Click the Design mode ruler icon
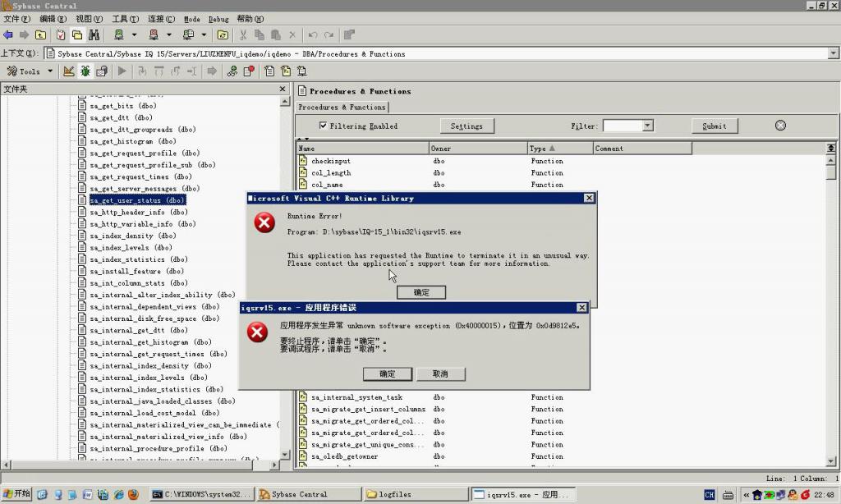The width and height of the screenshot is (841, 504). 69,71
